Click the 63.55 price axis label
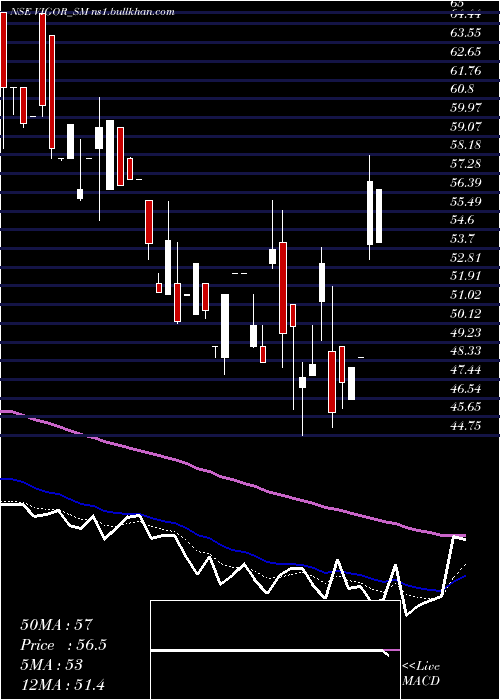 click(466, 33)
